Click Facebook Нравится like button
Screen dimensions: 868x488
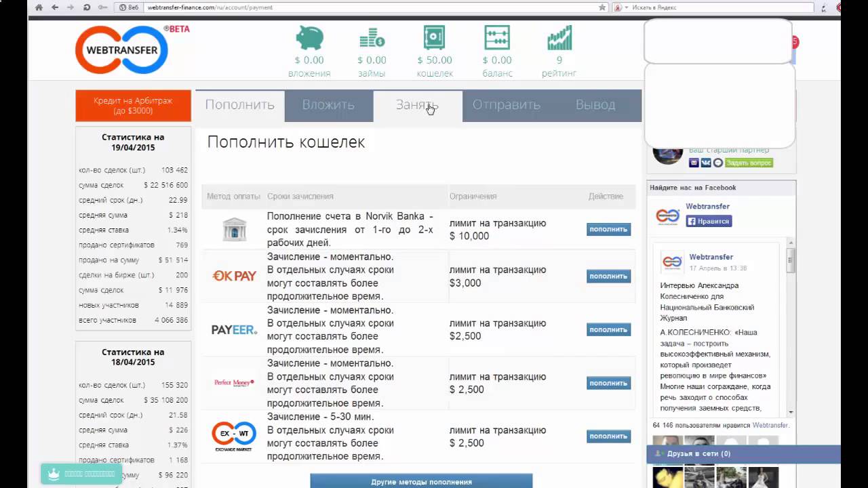point(709,221)
